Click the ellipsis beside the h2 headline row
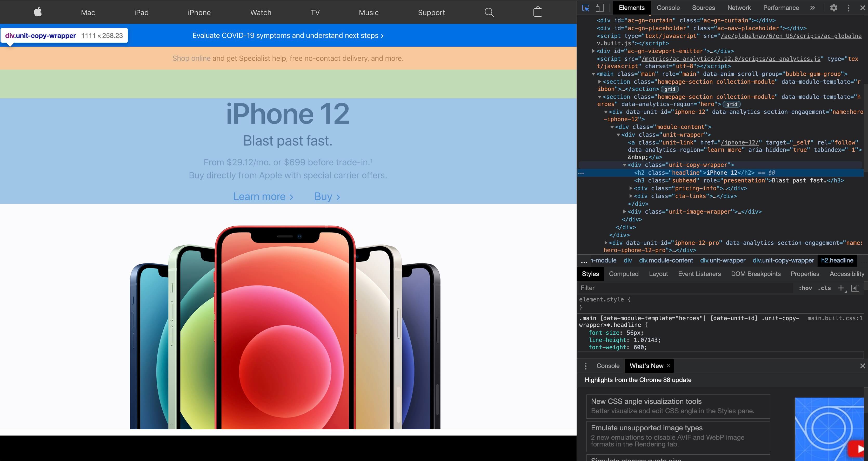The image size is (868, 461). click(x=581, y=173)
